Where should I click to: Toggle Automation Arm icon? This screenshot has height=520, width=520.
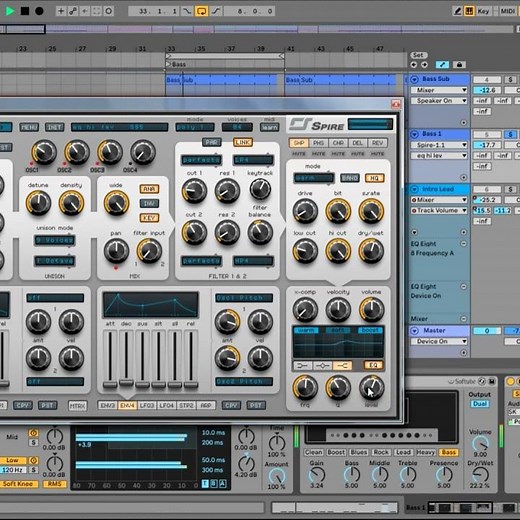73,11
